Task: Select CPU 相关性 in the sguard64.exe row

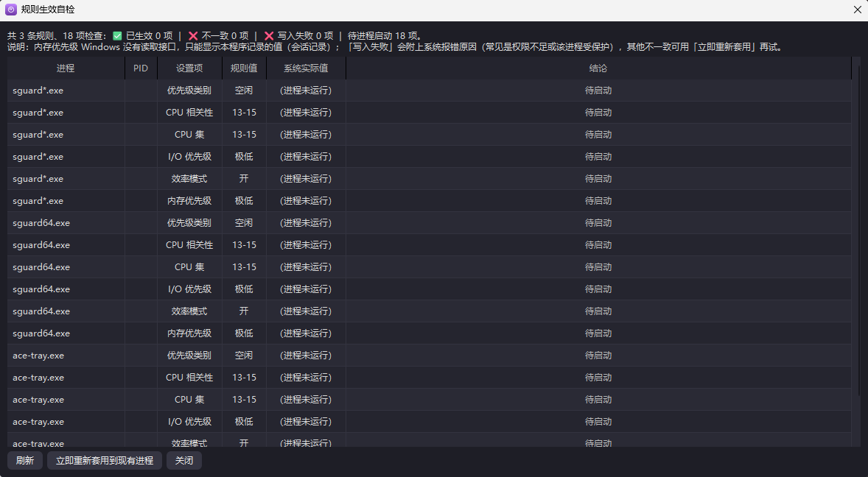Action: pos(189,245)
